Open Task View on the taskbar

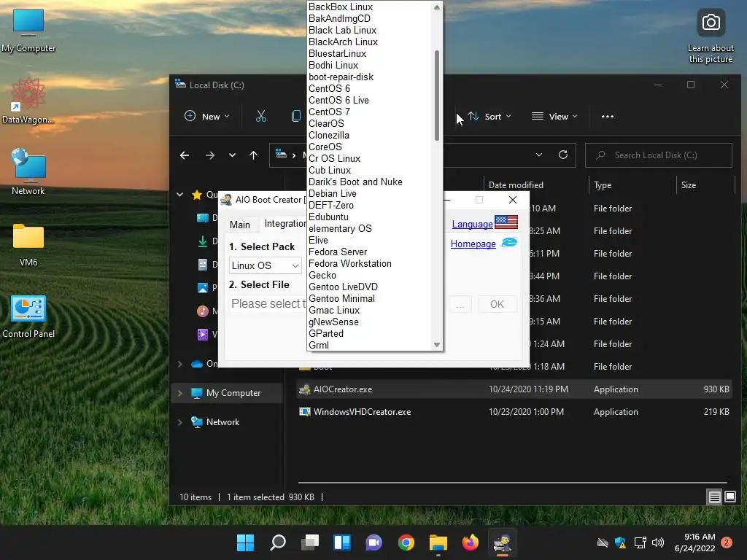pyautogui.click(x=310, y=542)
